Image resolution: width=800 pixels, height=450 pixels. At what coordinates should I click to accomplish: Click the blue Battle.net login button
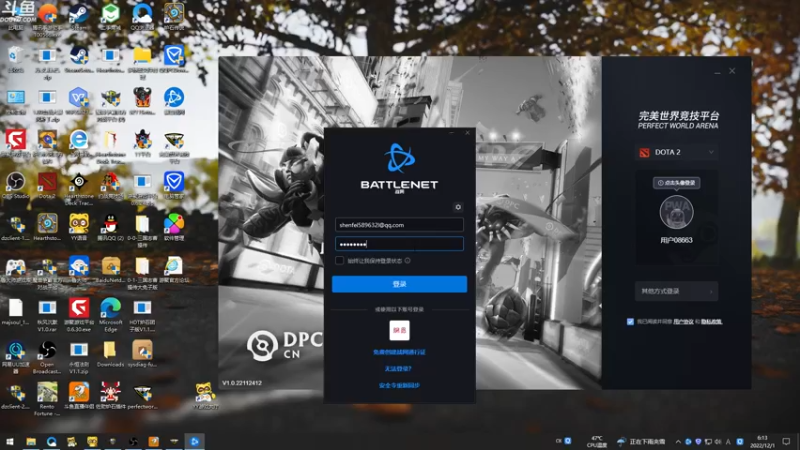click(x=399, y=284)
